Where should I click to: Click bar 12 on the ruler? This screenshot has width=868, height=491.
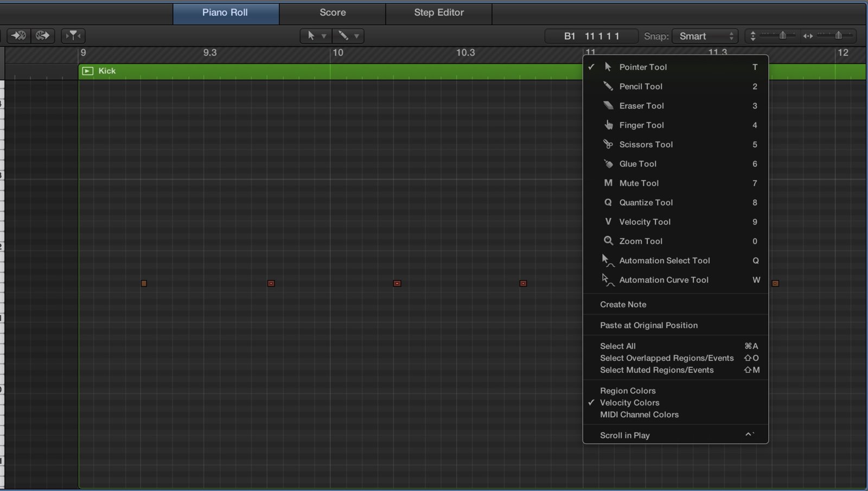pos(843,53)
